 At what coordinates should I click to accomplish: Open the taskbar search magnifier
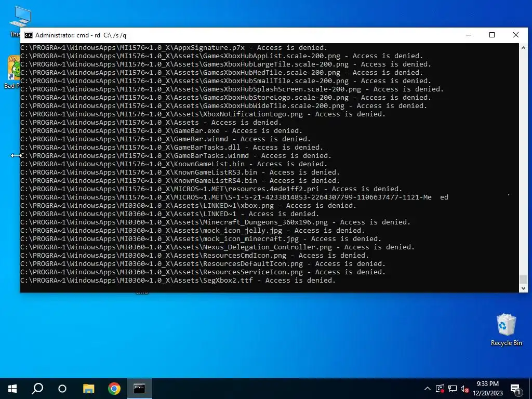coord(37,389)
